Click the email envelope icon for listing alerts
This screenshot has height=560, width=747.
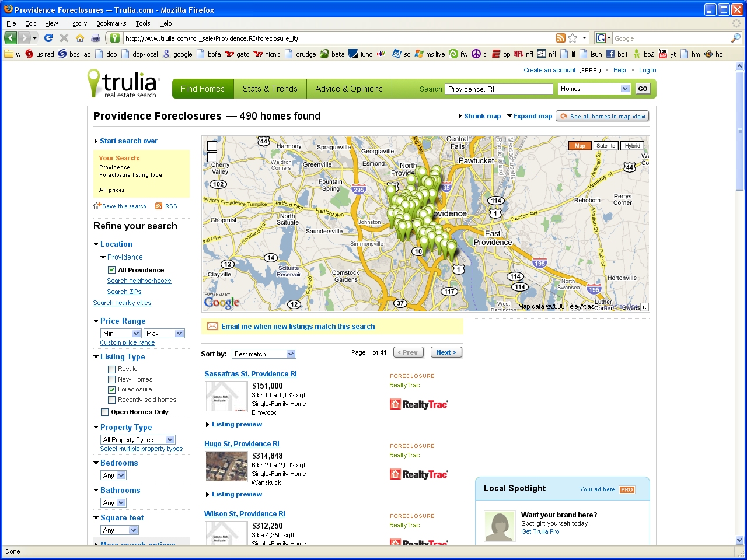click(x=212, y=326)
